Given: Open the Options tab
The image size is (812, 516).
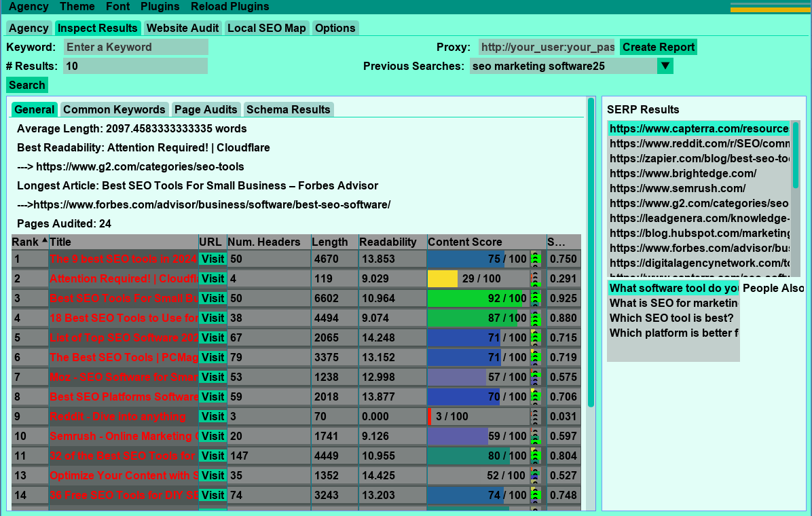Looking at the screenshot, I should coord(335,28).
